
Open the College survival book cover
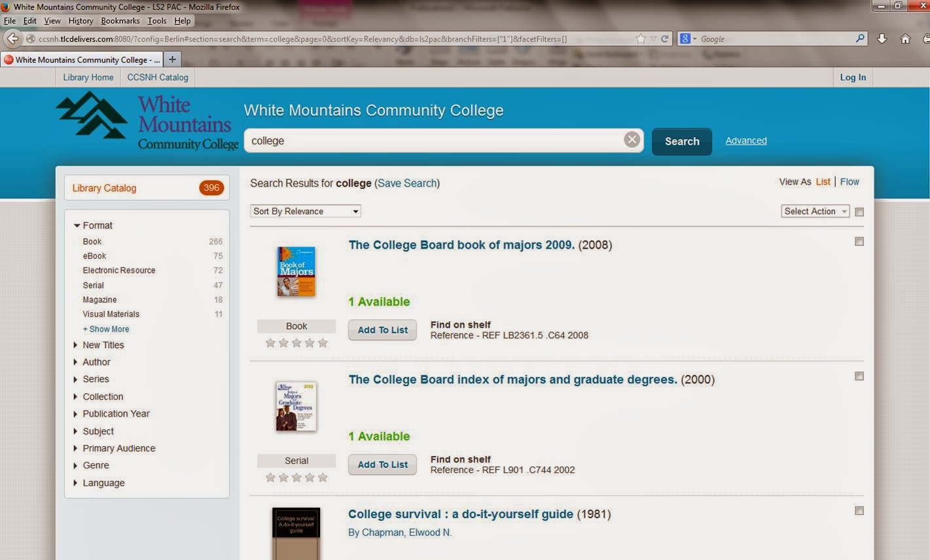(296, 534)
